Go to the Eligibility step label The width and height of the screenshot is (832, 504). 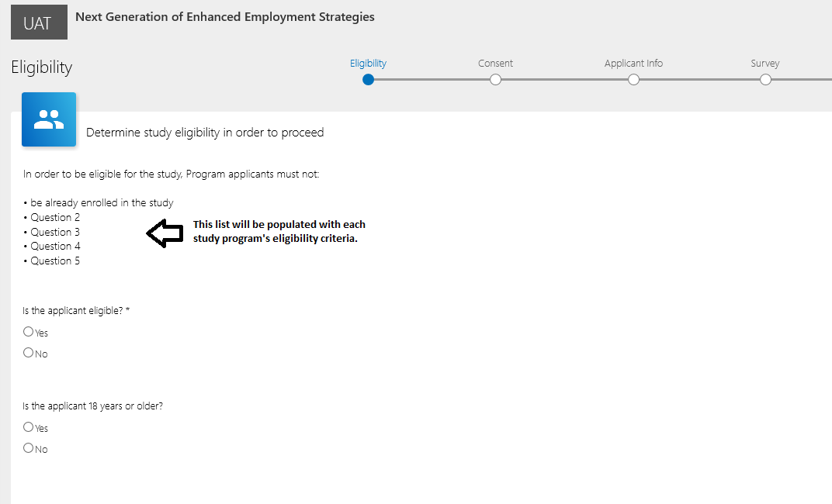point(368,64)
